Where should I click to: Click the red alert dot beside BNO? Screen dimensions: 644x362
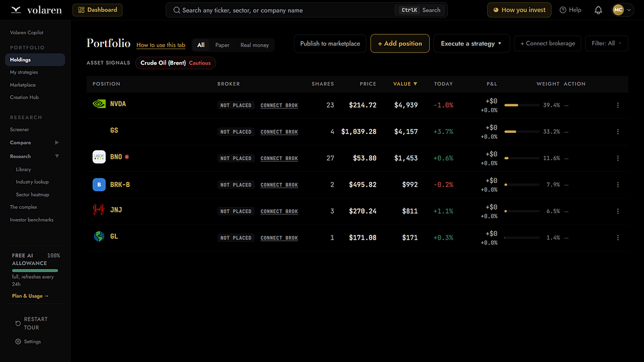click(x=127, y=157)
